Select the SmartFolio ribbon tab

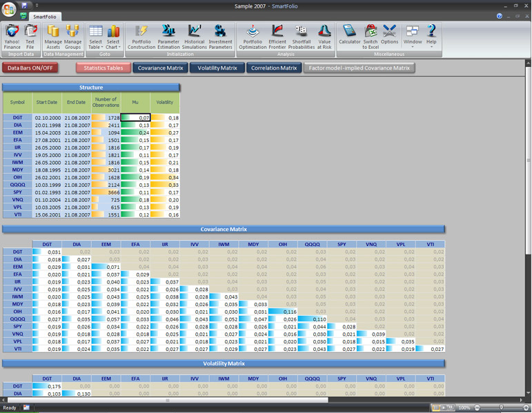(x=44, y=17)
